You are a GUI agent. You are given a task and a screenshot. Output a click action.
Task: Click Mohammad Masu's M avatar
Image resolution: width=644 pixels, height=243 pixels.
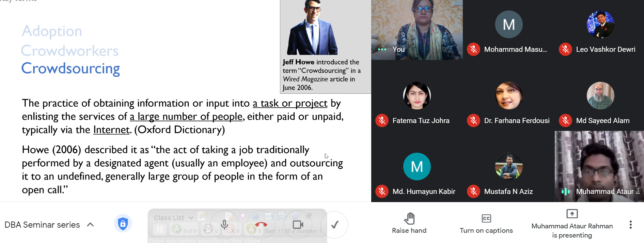pos(509,24)
